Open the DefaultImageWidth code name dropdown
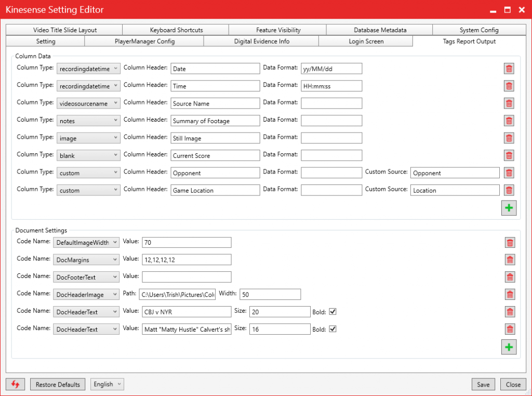Viewport: 532px width, 396px height. click(86, 242)
